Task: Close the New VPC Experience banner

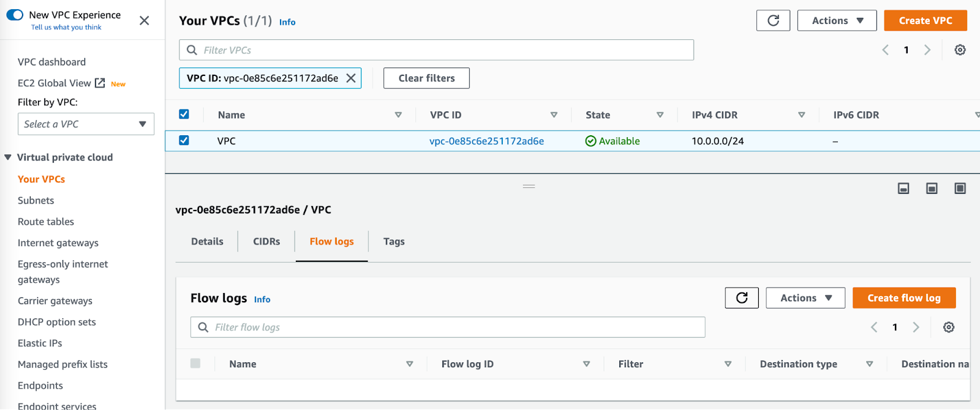Action: click(x=145, y=21)
